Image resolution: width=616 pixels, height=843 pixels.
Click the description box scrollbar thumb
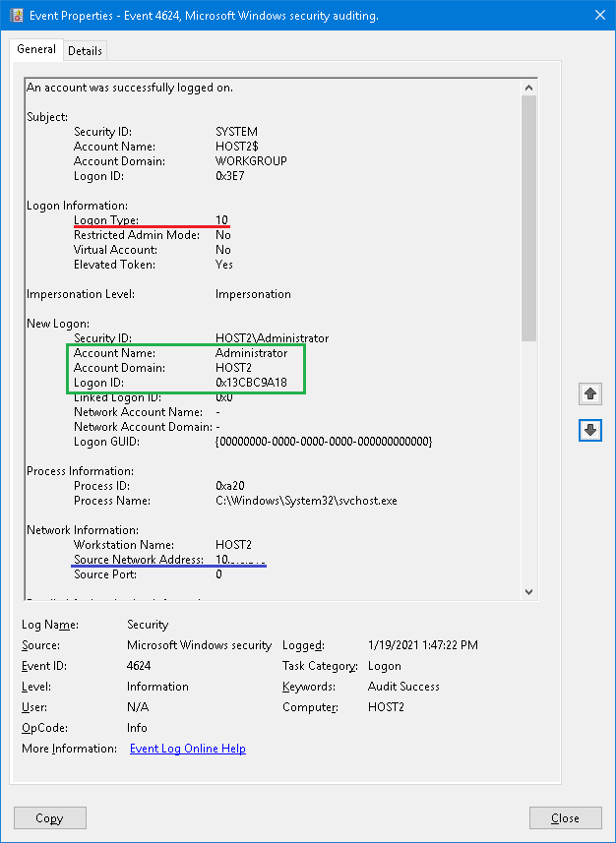[x=529, y=216]
